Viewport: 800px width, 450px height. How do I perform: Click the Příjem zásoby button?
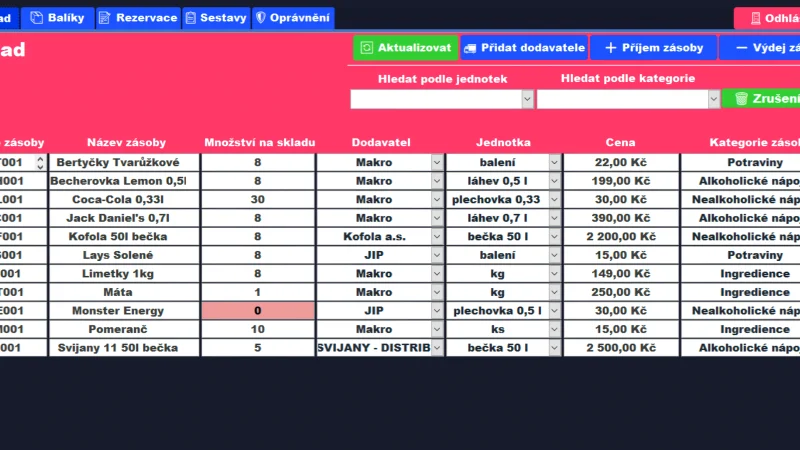coord(654,47)
